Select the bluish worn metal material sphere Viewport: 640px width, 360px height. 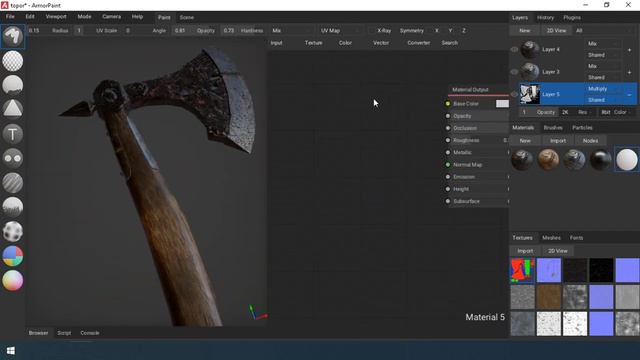click(x=574, y=160)
